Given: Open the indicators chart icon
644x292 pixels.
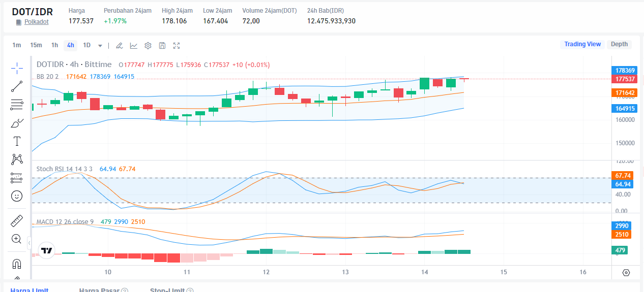Looking at the screenshot, I should click(x=133, y=45).
